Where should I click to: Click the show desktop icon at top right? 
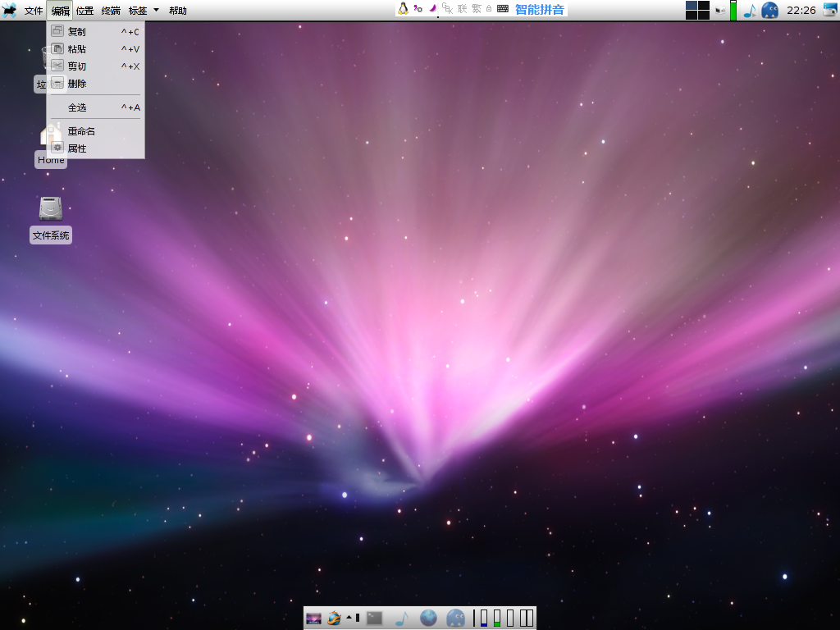[x=830, y=10]
